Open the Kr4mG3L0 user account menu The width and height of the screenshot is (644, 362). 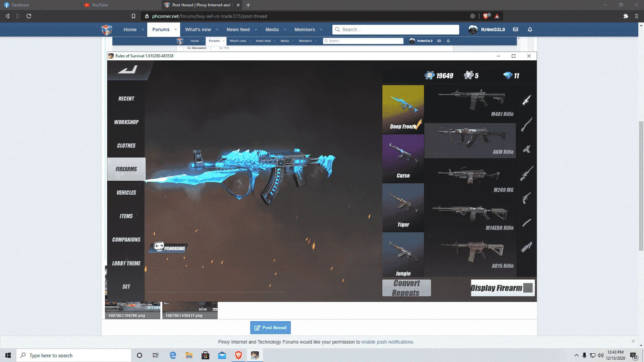(487, 29)
